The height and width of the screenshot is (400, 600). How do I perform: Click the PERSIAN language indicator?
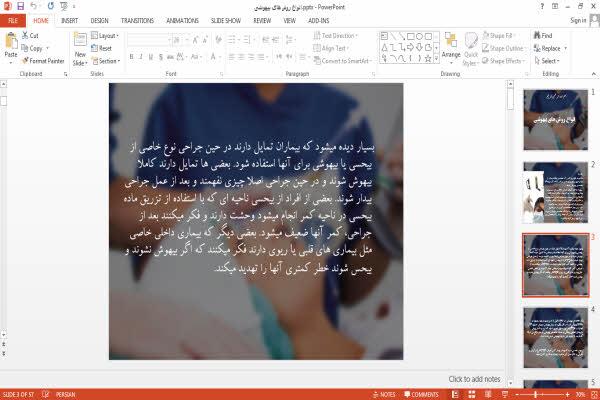point(65,394)
